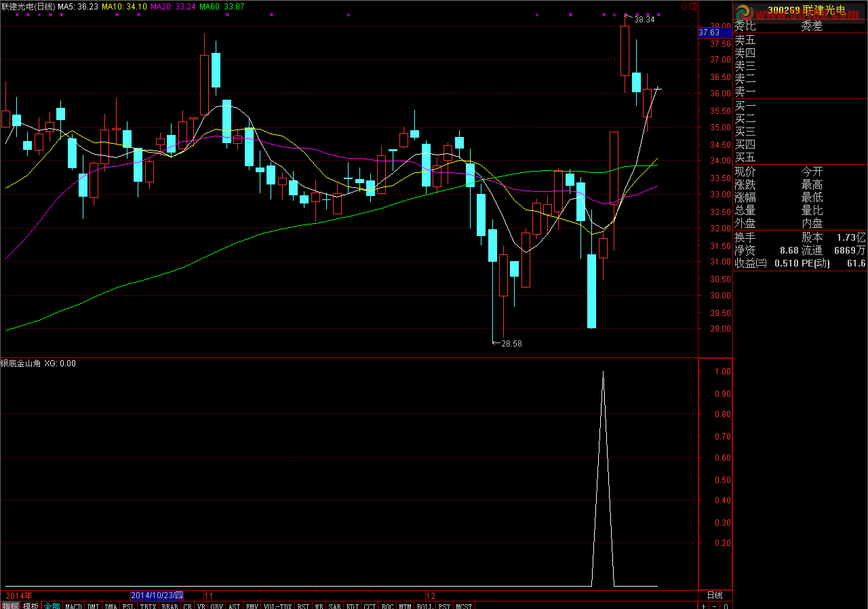Click the 总量 field label
The height and width of the screenshot is (609, 868).
click(745, 210)
